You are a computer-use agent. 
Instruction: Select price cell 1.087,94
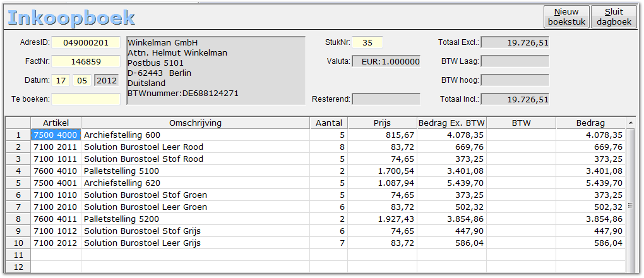pyautogui.click(x=382, y=183)
